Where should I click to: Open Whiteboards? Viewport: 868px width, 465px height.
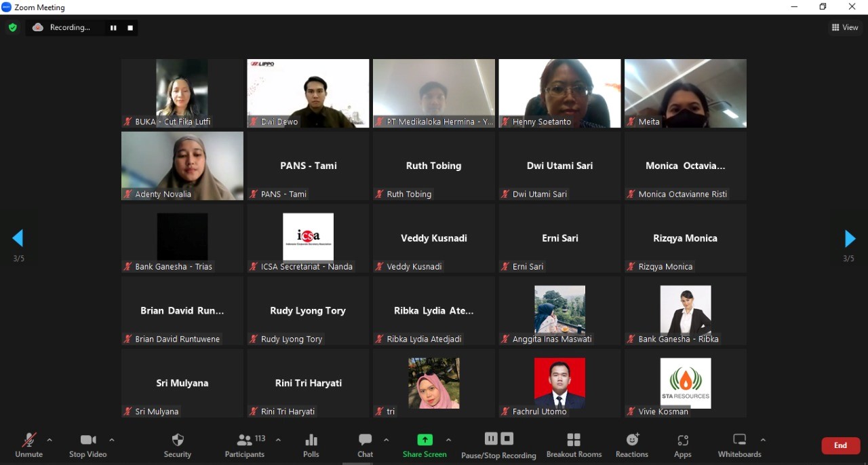(x=739, y=445)
